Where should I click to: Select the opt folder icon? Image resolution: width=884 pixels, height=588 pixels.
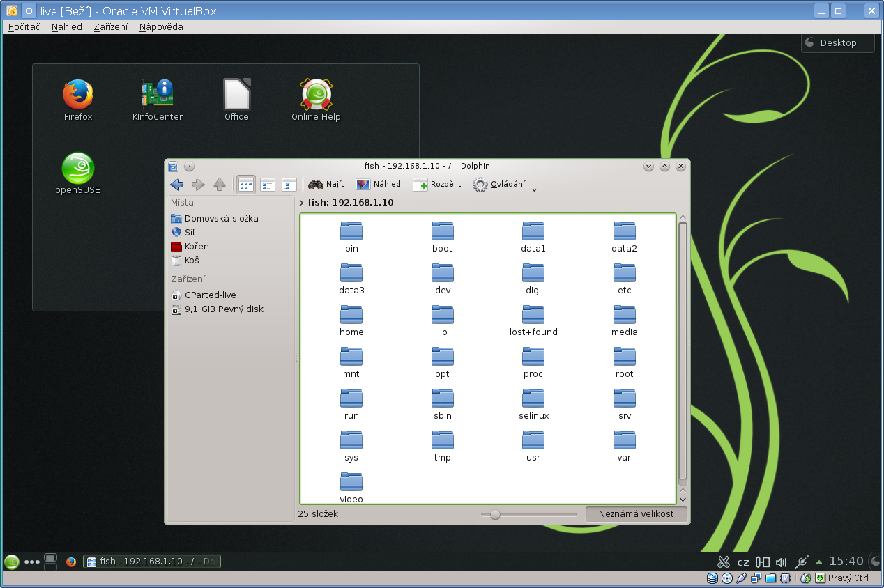click(443, 357)
